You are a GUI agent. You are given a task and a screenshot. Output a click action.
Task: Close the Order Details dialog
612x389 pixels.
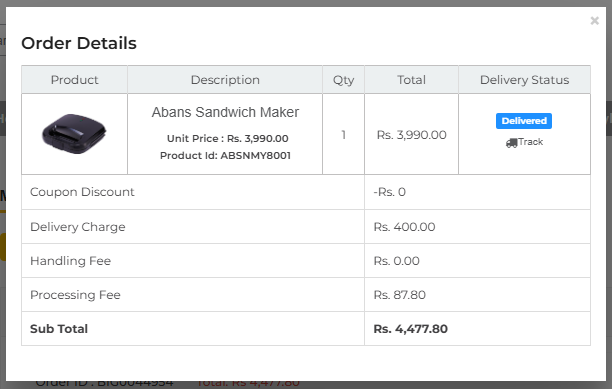[594, 21]
